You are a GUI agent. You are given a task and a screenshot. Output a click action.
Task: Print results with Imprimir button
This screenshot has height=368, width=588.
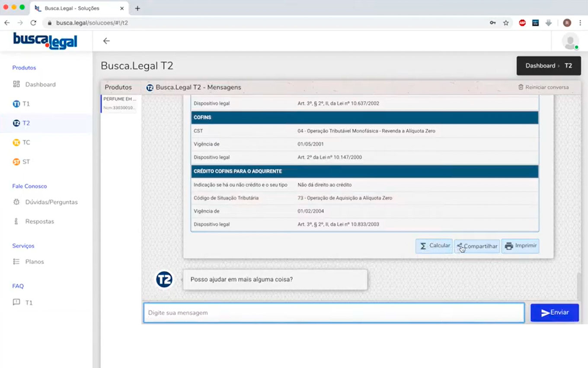(x=521, y=246)
